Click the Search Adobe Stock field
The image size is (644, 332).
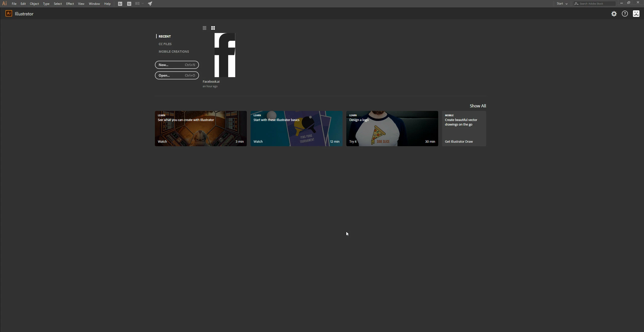pos(596,4)
